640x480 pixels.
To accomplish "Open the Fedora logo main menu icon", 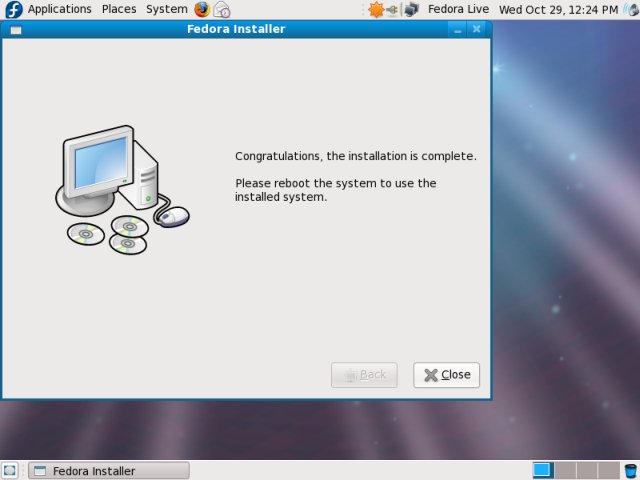I will pos(13,9).
